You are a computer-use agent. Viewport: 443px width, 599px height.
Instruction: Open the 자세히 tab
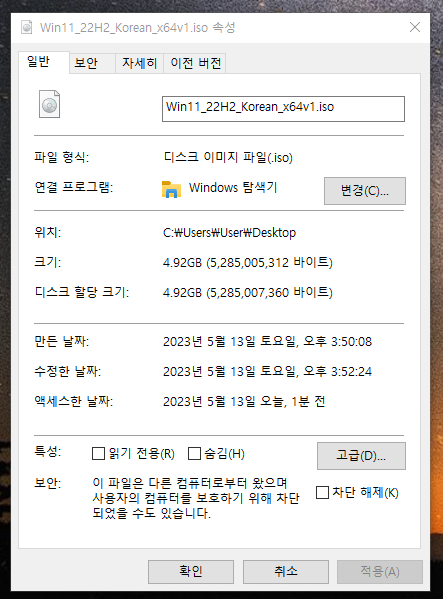[x=139, y=63]
